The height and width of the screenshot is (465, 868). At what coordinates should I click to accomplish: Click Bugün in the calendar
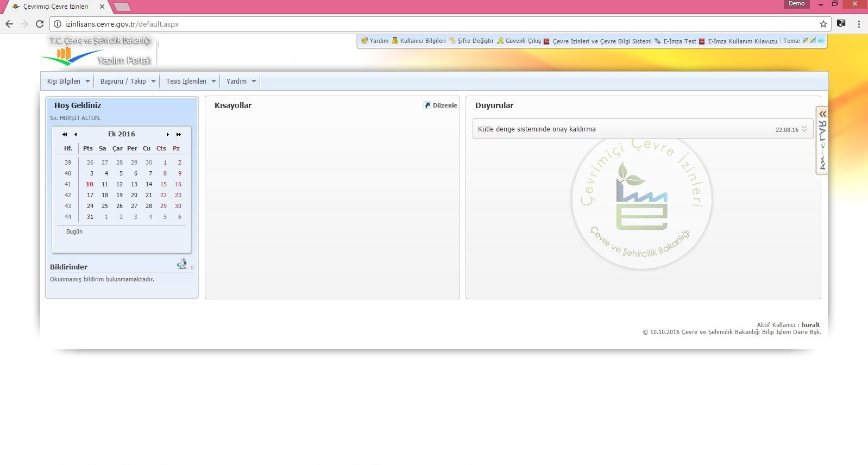pos(74,231)
